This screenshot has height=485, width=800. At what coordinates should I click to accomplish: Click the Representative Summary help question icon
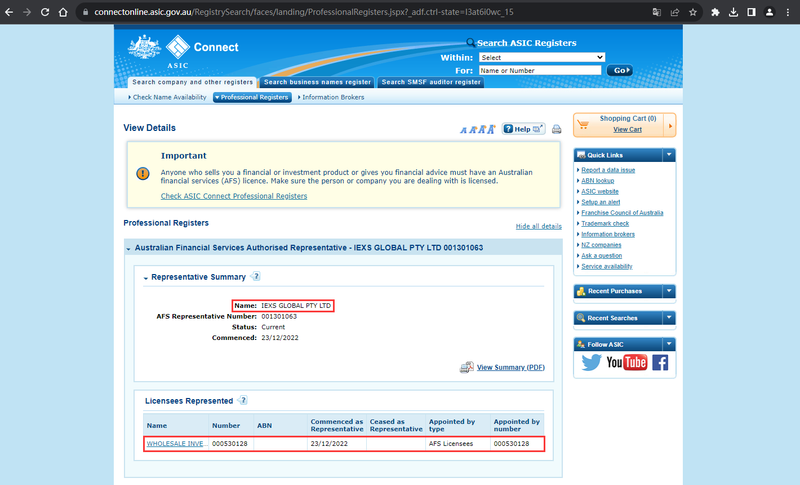click(256, 276)
